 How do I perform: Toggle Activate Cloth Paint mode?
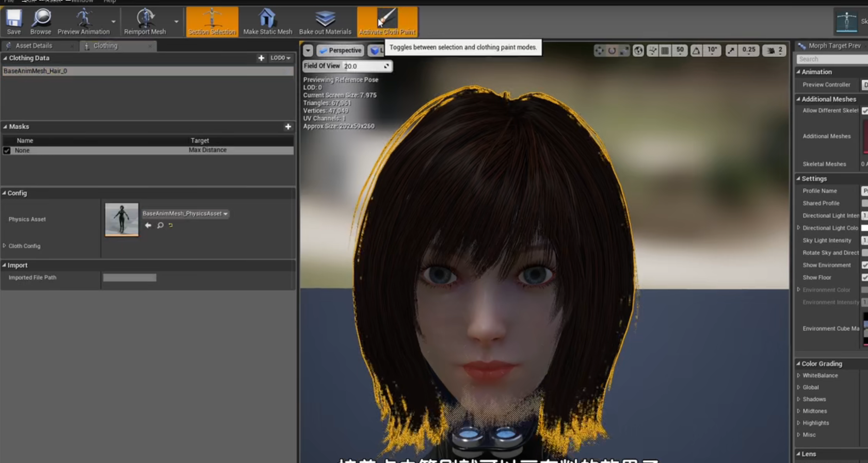tap(388, 22)
